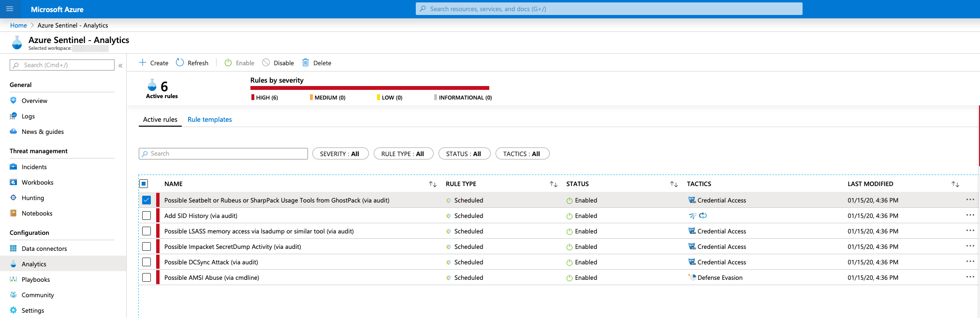Image resolution: width=980 pixels, height=318 pixels.
Task: Switch to the Rule templates tab
Action: coord(209,120)
